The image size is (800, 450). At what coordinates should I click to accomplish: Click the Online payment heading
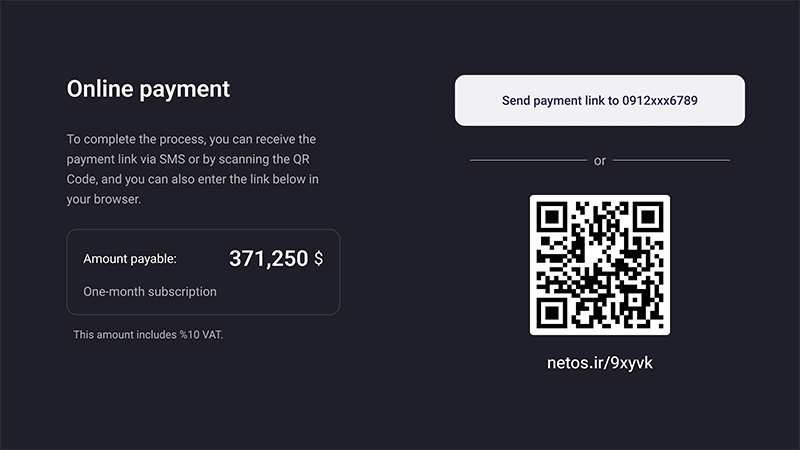coord(148,89)
